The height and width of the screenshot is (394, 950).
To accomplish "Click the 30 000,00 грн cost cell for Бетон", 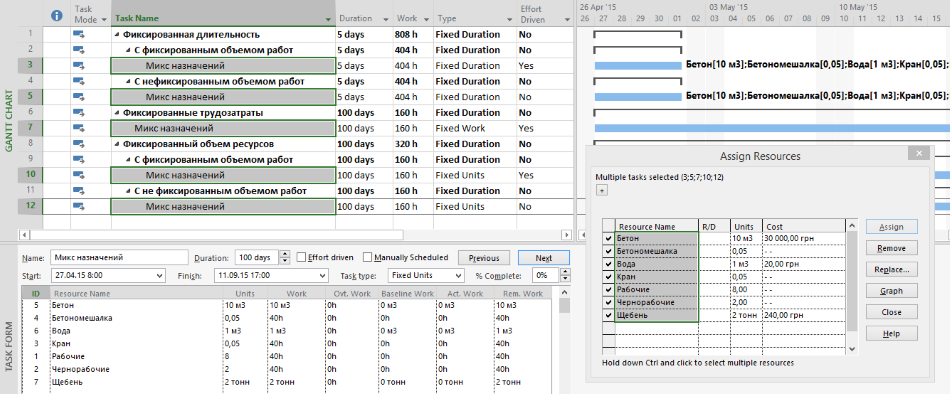I will point(802,239).
